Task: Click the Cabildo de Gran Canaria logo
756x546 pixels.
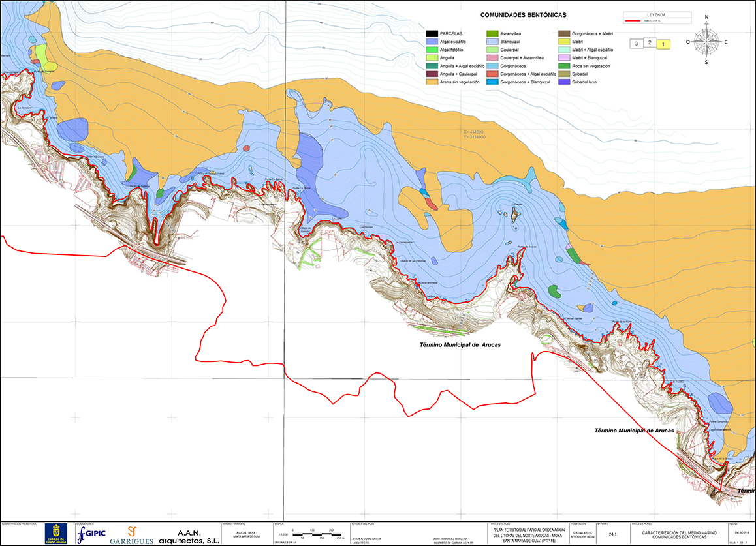Action: tap(56, 534)
